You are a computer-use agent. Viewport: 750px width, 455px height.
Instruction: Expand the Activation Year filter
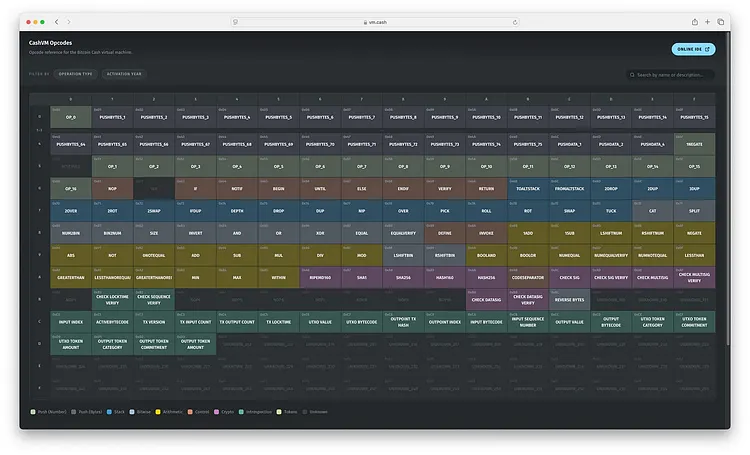(x=124, y=74)
